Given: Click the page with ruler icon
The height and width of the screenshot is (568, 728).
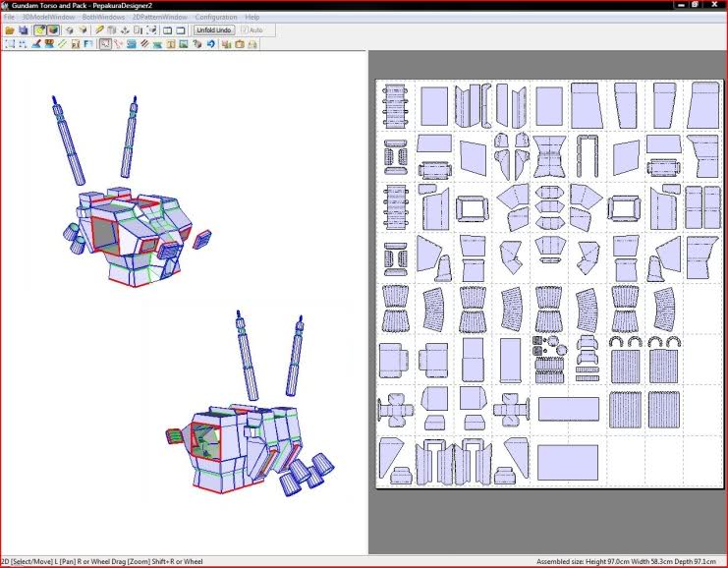Looking at the screenshot, I should pos(138,30).
